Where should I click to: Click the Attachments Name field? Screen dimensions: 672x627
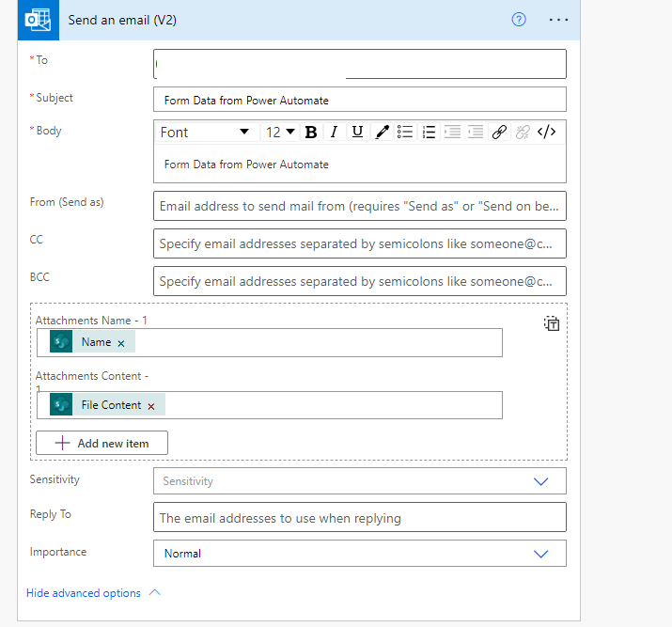(270, 342)
